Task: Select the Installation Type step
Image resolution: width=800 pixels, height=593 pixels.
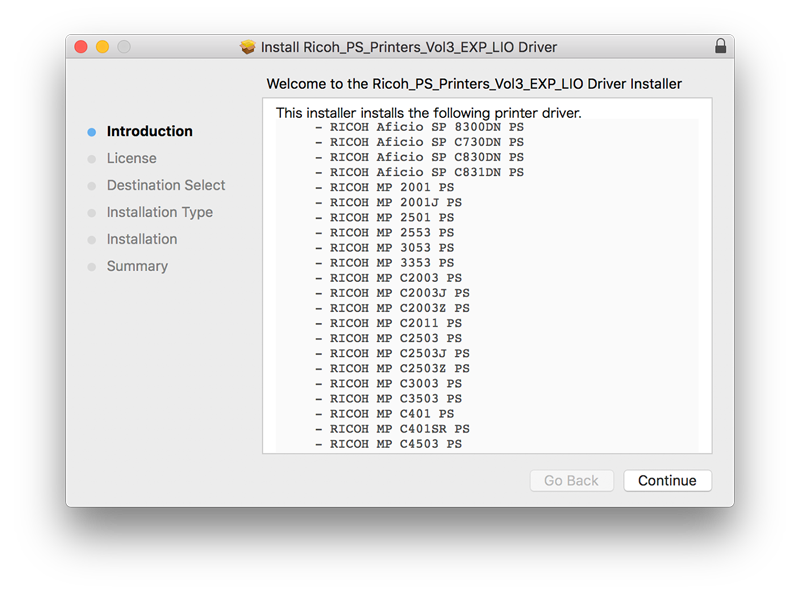Action: 160,212
